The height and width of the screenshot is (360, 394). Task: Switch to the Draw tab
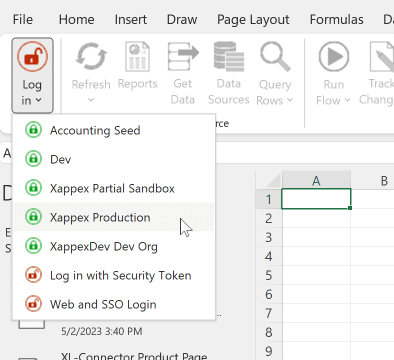182,19
